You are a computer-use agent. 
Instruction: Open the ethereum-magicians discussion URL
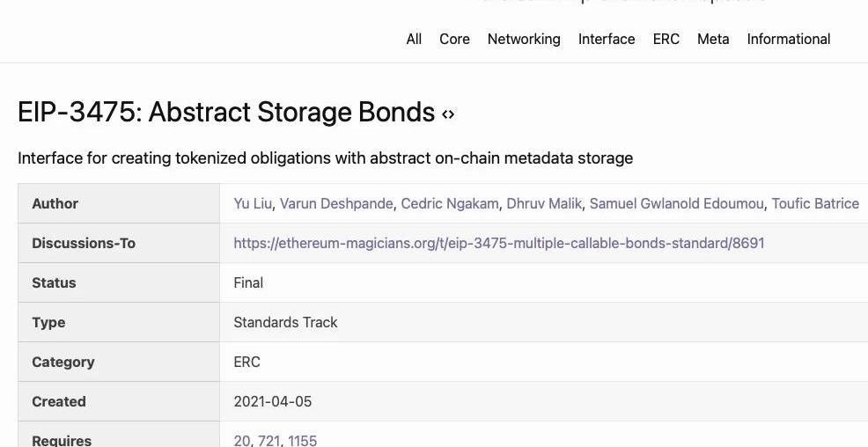pyautogui.click(x=498, y=243)
